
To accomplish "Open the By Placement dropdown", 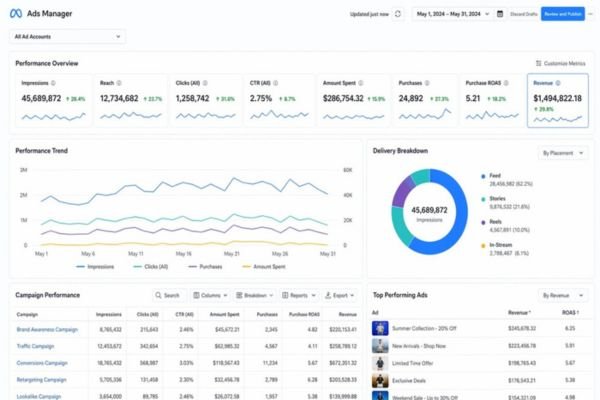I will pyautogui.click(x=563, y=153).
